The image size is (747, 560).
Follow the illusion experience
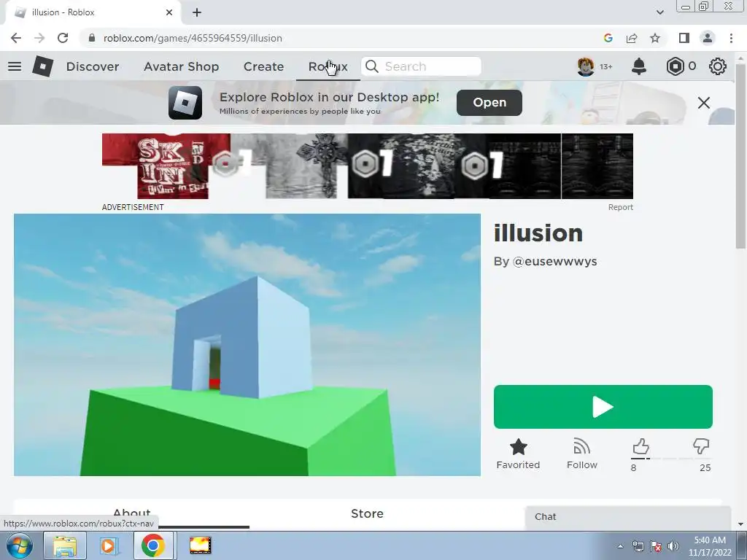click(x=581, y=454)
